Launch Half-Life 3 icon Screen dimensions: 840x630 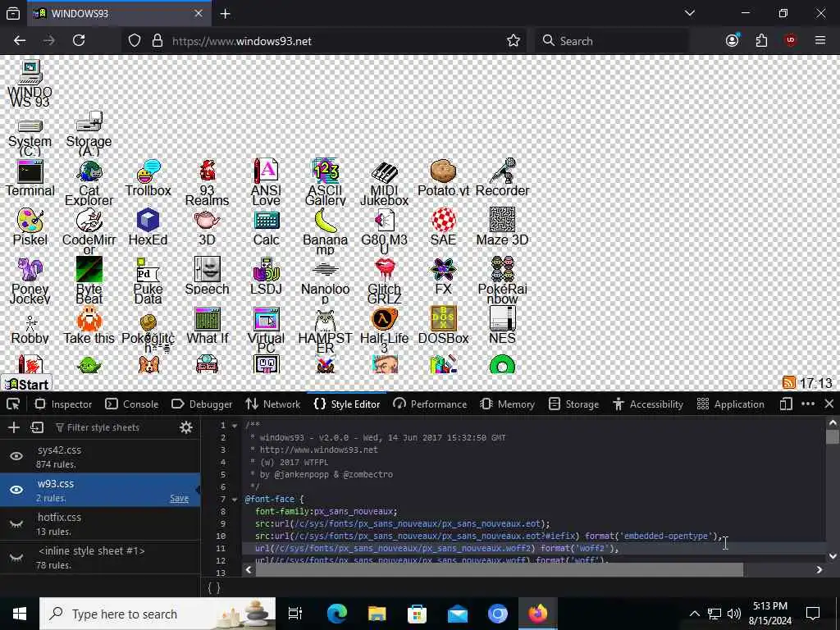click(x=384, y=331)
